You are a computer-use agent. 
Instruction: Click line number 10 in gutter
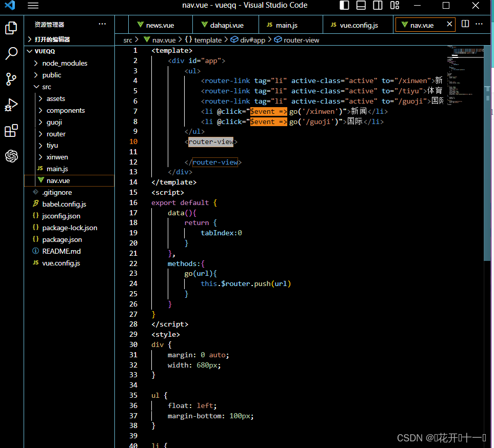133,141
